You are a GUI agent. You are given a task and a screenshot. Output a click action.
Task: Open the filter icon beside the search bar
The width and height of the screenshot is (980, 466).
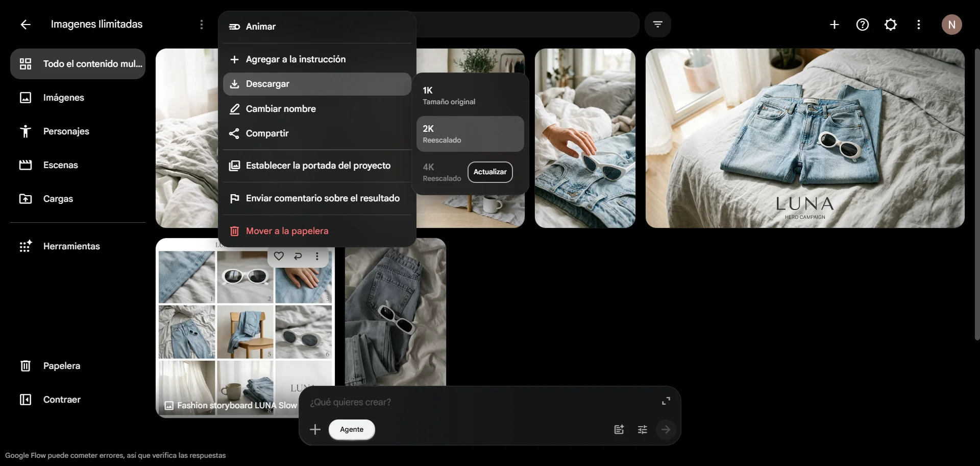tap(657, 25)
